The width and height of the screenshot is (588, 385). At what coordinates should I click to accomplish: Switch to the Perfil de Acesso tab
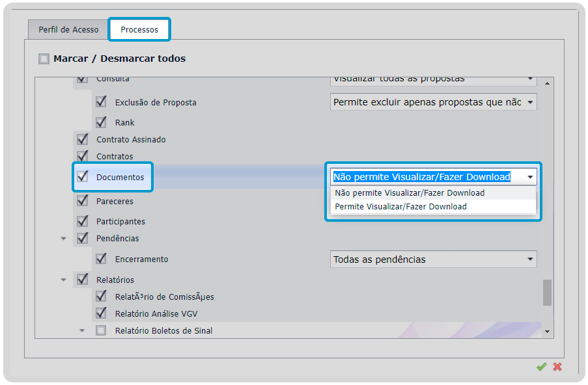(x=68, y=29)
